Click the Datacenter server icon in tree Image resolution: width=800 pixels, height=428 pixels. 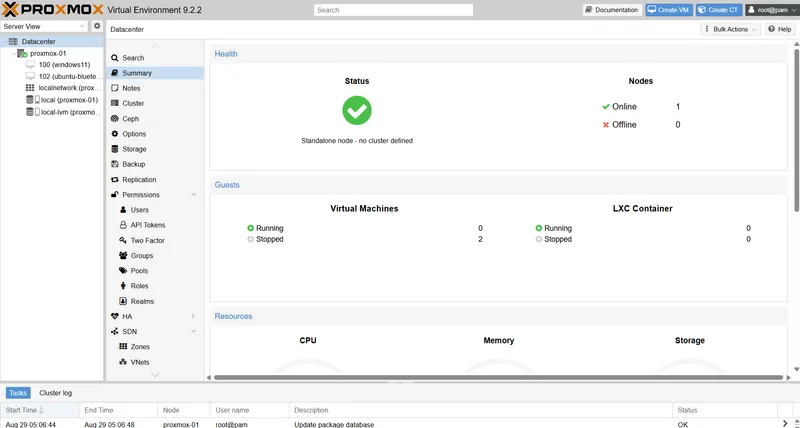[13, 41]
